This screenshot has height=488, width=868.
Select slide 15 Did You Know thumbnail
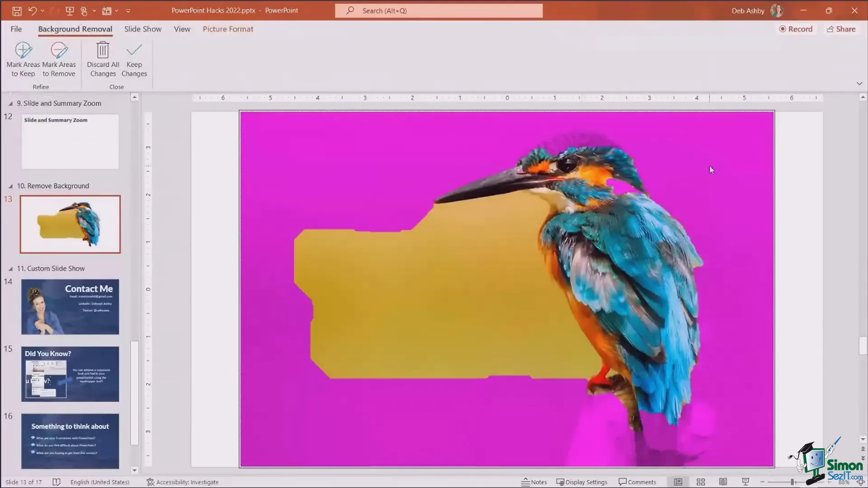click(70, 374)
